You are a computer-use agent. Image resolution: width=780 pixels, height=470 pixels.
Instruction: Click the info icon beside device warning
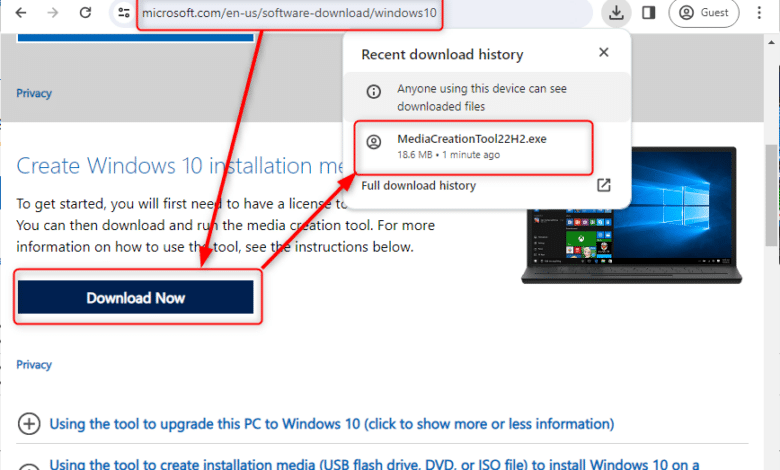pos(374,92)
